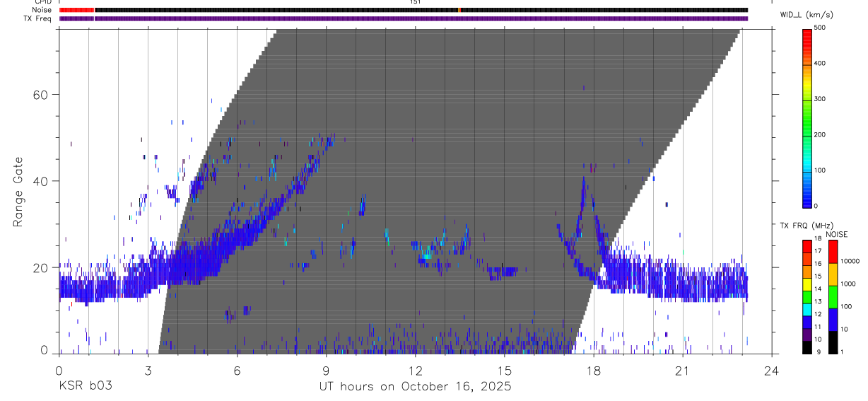The width and height of the screenshot is (868, 401).
Task: Click the small orange mark in the Noise strip
Action: coord(459,10)
